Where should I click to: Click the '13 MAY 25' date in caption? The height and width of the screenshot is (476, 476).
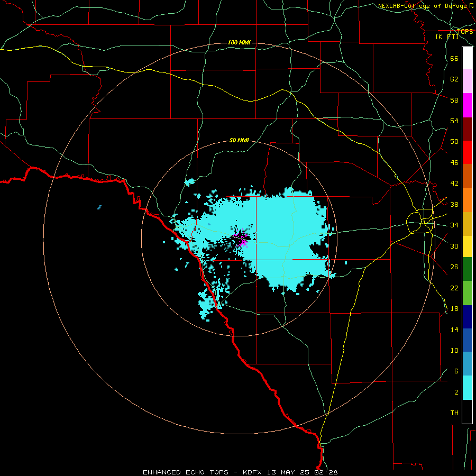tap(288, 472)
